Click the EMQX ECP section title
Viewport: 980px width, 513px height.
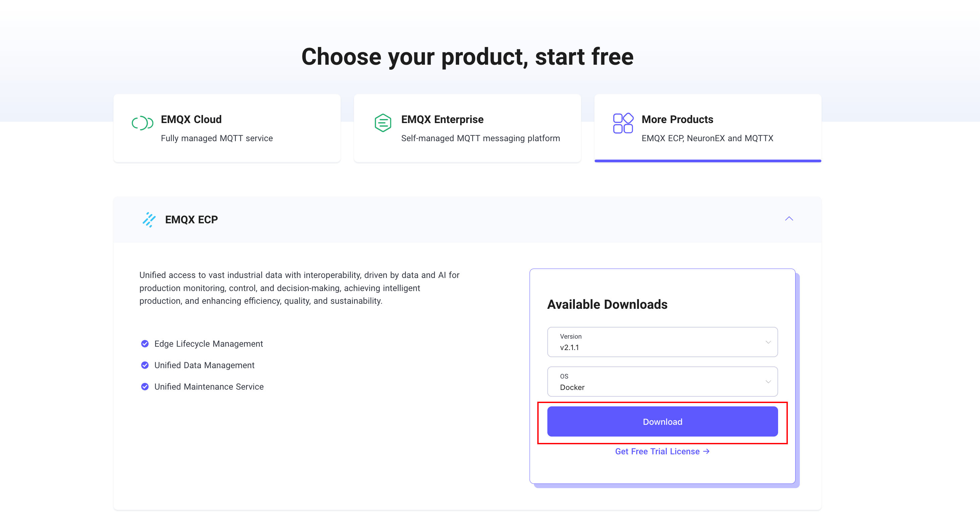click(x=192, y=220)
